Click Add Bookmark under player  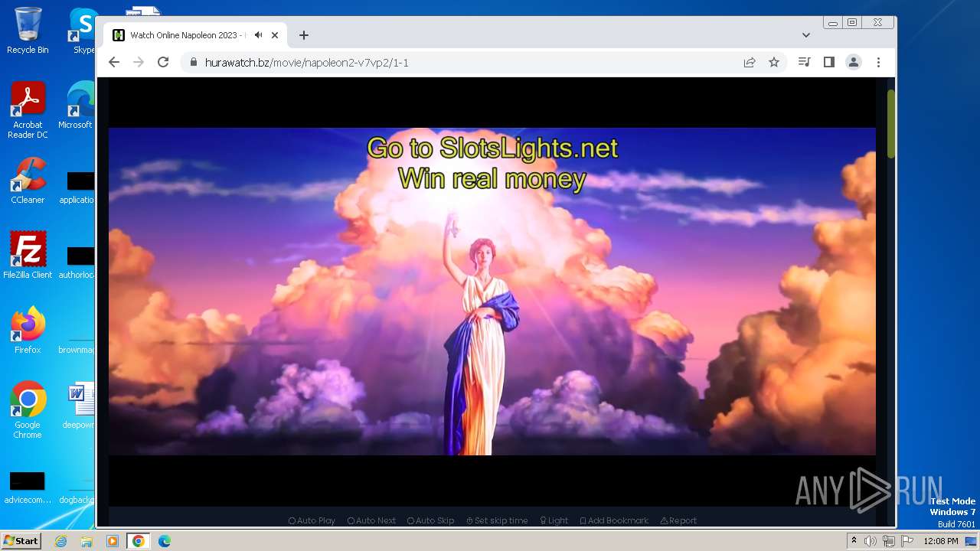[x=614, y=520]
